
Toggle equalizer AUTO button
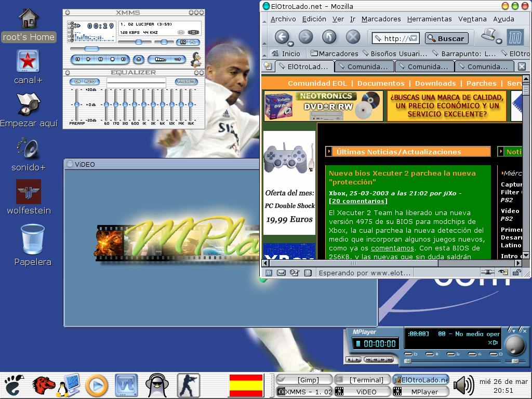pos(90,82)
